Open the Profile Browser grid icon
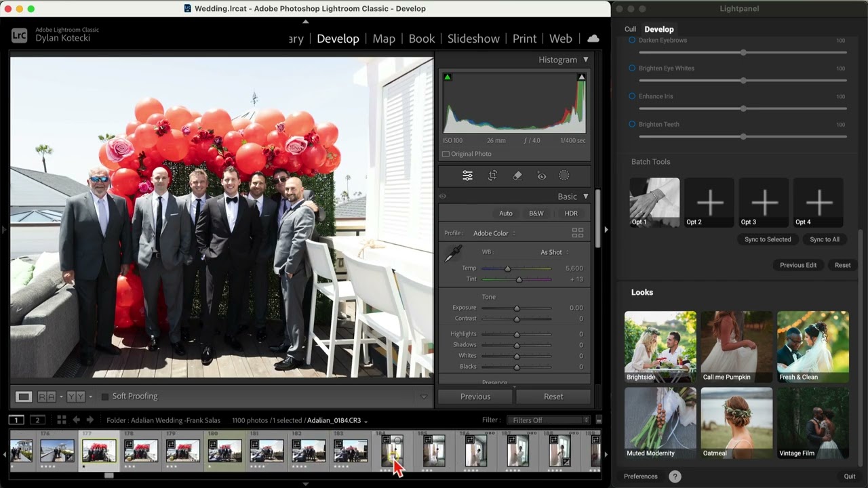 tap(578, 232)
